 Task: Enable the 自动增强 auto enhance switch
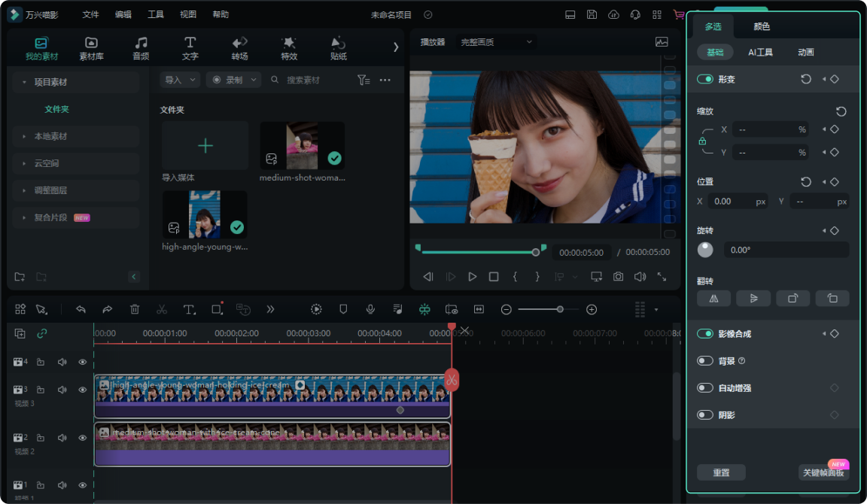coord(705,388)
